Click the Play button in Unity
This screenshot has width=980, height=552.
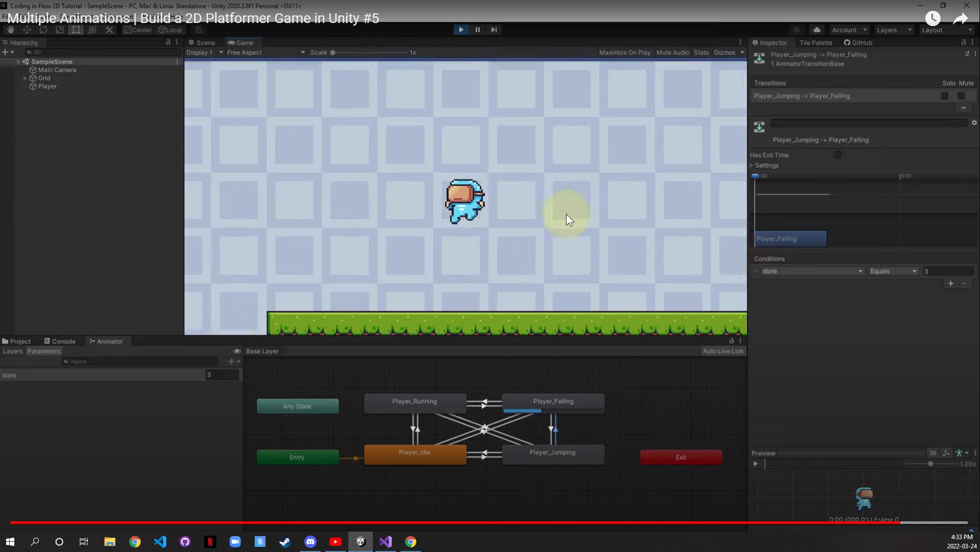(x=461, y=30)
